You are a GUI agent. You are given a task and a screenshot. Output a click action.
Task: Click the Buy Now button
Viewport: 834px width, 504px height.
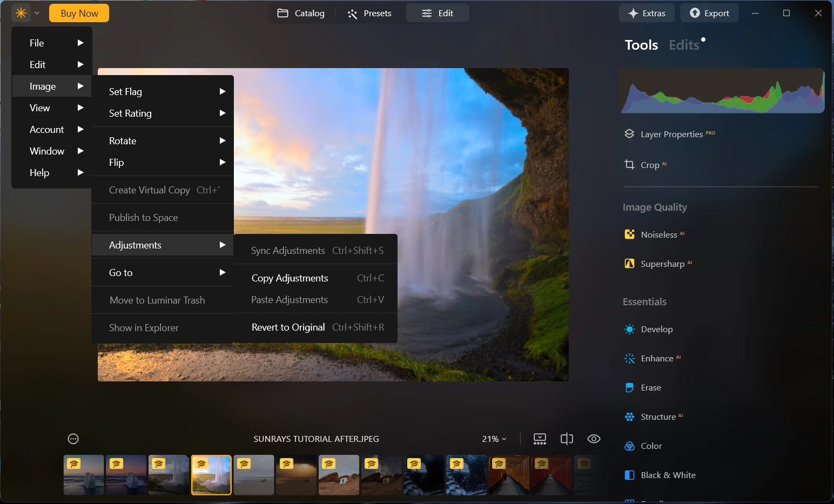click(x=79, y=13)
